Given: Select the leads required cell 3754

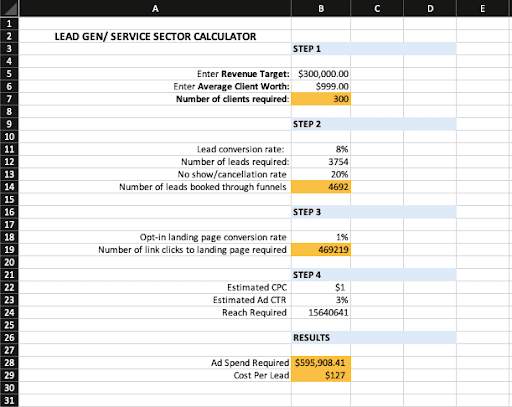Looking at the screenshot, I should click(x=321, y=162).
